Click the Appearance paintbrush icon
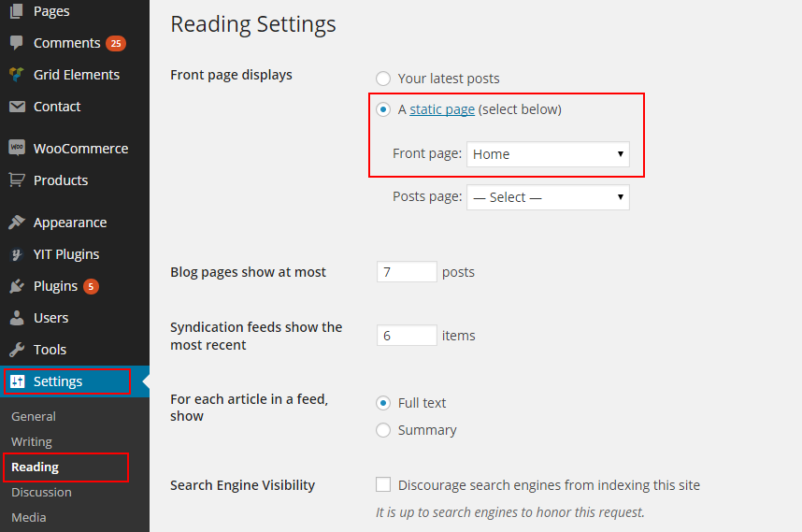 pos(17,223)
